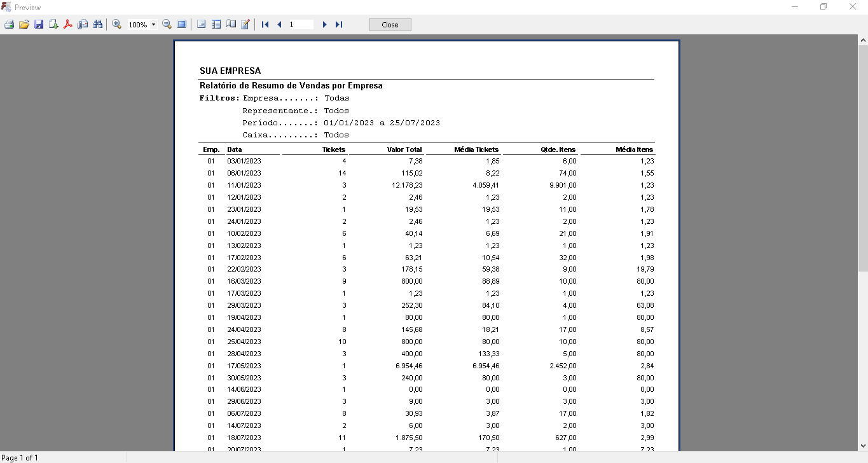Toggle the thumbnails panel
Screen dimensions: 868x463
point(216,25)
